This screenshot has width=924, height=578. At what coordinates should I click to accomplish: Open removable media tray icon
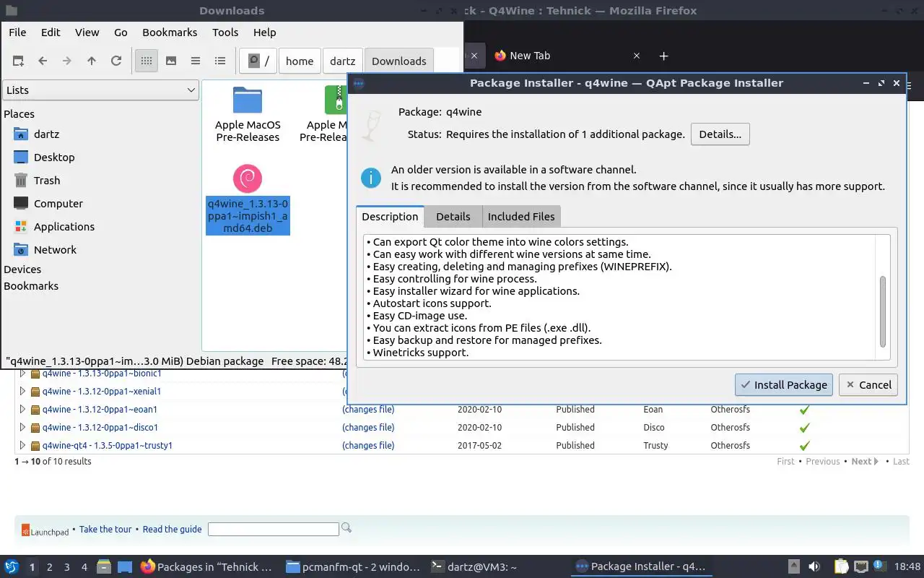(793, 566)
